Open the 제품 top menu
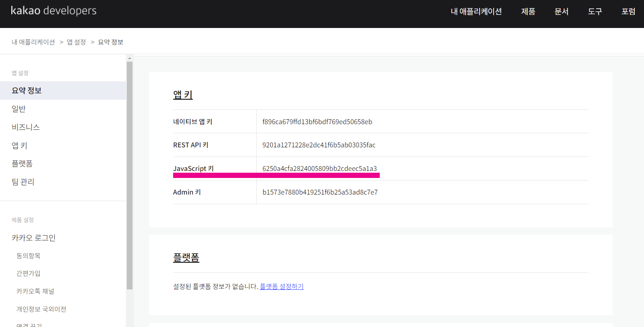The image size is (644, 327). pos(528,12)
